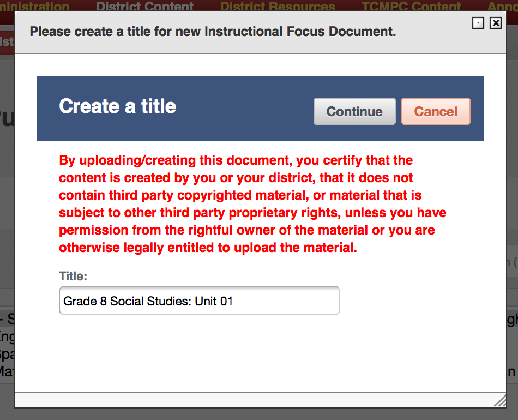
Task: Click the 'Title:' field label
Action: 73,276
